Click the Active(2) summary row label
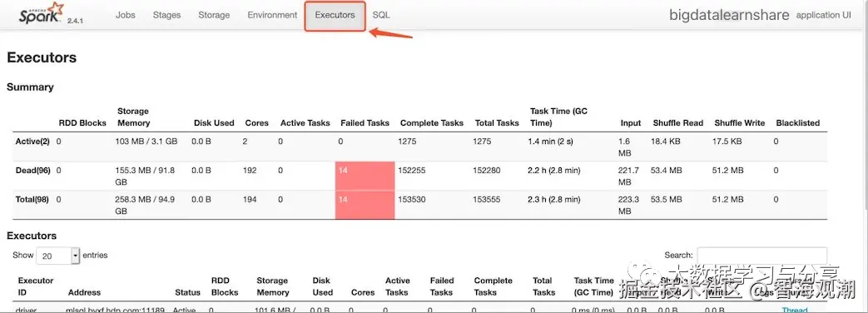Image resolution: width=868 pixels, height=313 pixels. point(32,141)
